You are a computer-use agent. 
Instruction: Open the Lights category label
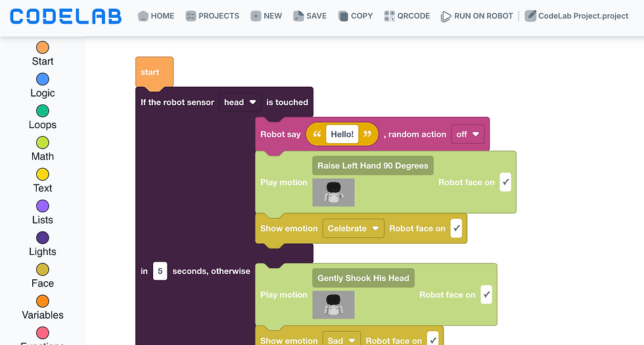[43, 252]
